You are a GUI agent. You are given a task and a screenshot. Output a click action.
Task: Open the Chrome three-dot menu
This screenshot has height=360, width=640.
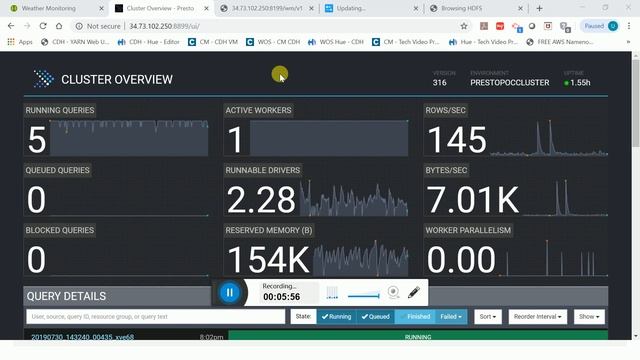click(629, 26)
